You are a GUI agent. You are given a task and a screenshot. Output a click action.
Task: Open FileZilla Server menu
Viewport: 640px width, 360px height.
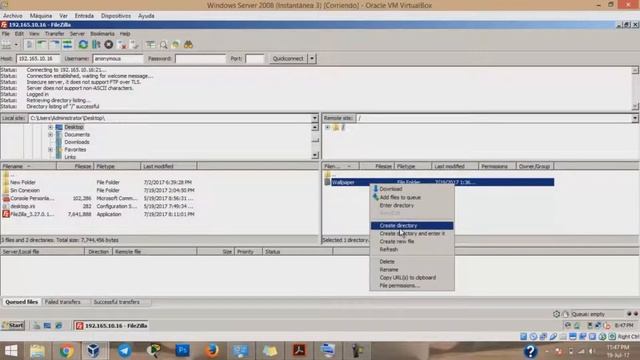[77, 33]
